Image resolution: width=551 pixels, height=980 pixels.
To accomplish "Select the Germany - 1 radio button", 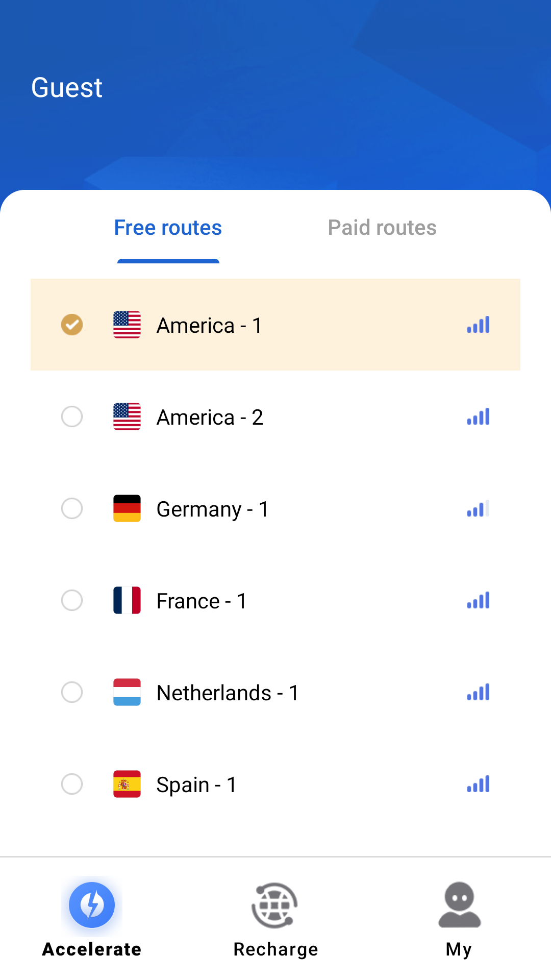I will [x=72, y=508].
